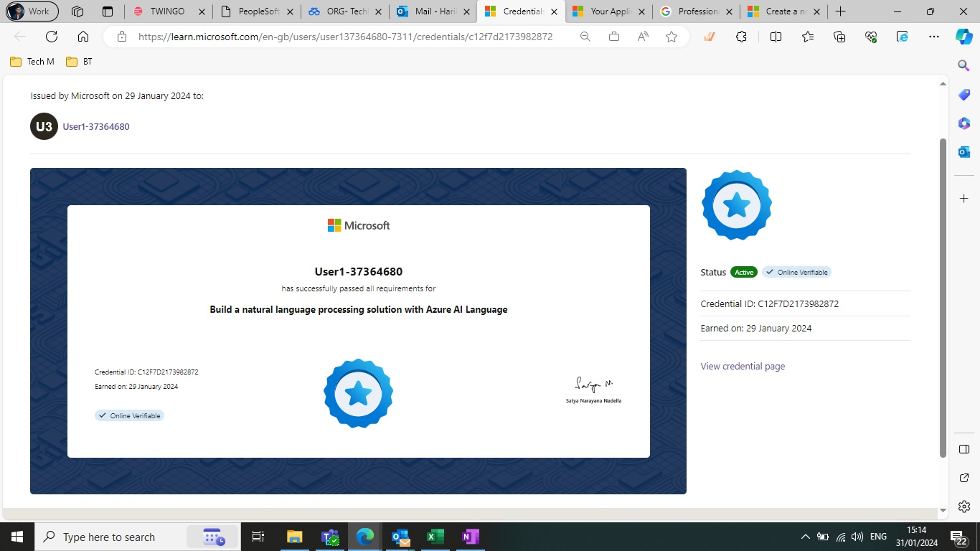Open the Workspaces icon
This screenshot has height=551, width=980.
pos(77,11)
